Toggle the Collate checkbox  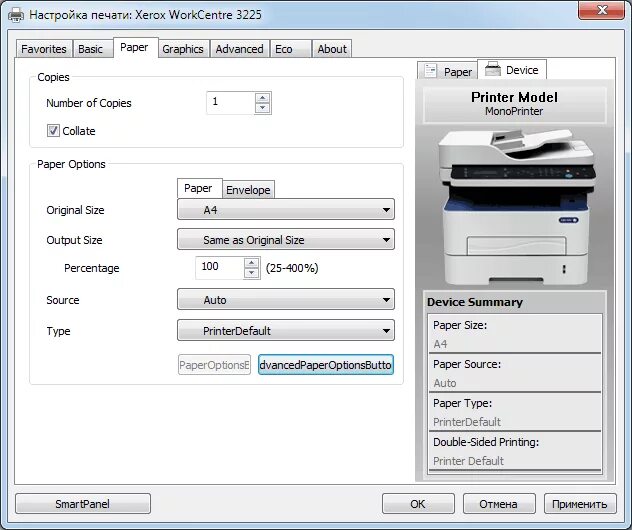pyautogui.click(x=53, y=131)
